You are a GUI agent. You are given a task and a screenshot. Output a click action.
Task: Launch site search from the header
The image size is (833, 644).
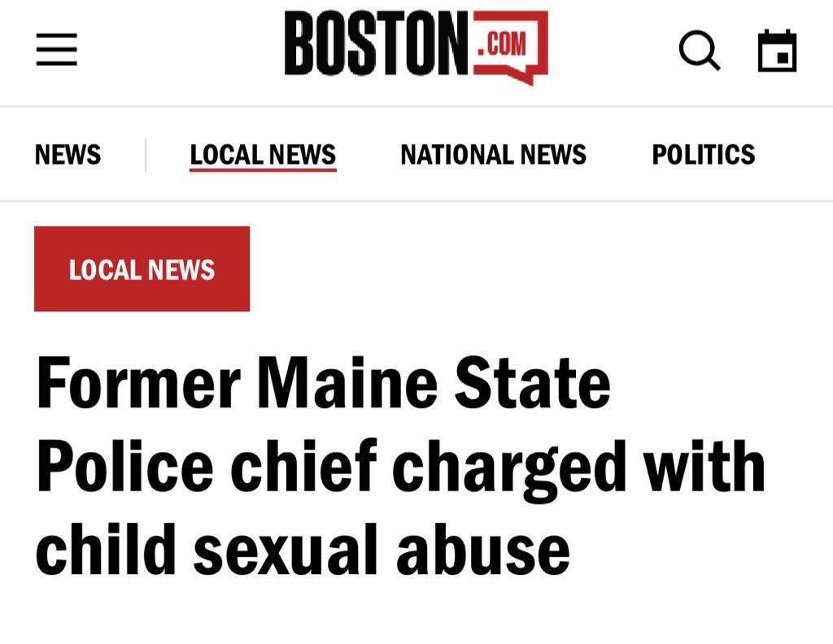(x=699, y=50)
